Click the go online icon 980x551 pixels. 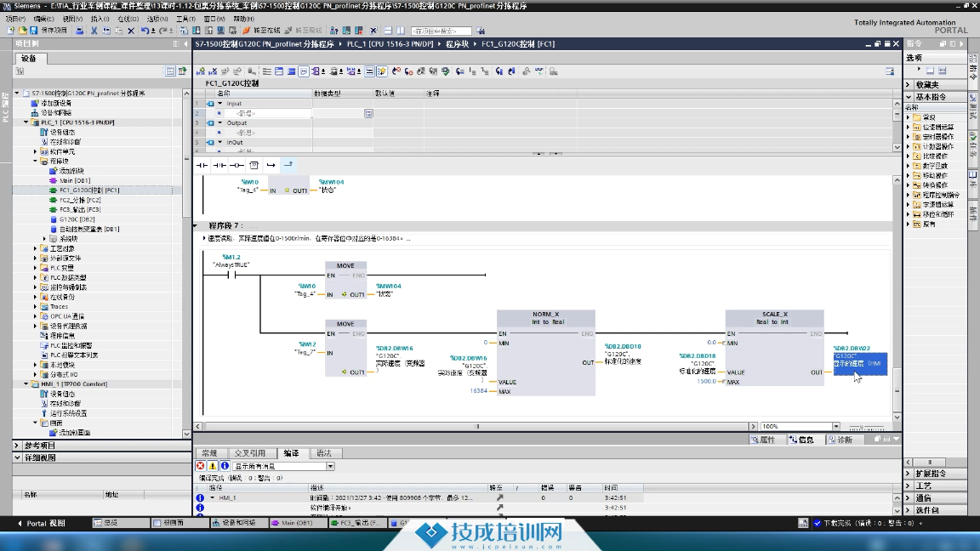coord(246,30)
